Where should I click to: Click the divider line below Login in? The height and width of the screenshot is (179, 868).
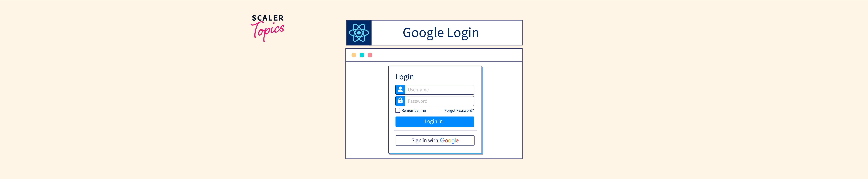pyautogui.click(x=435, y=131)
